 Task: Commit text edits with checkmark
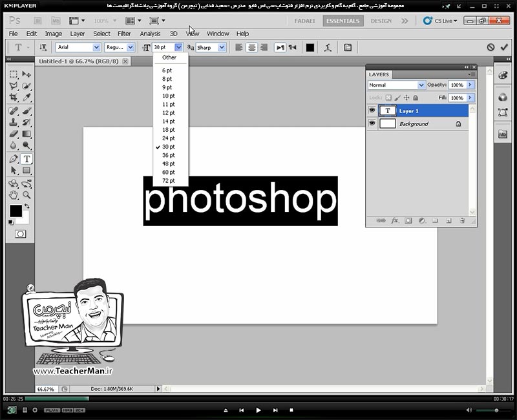pos(504,47)
